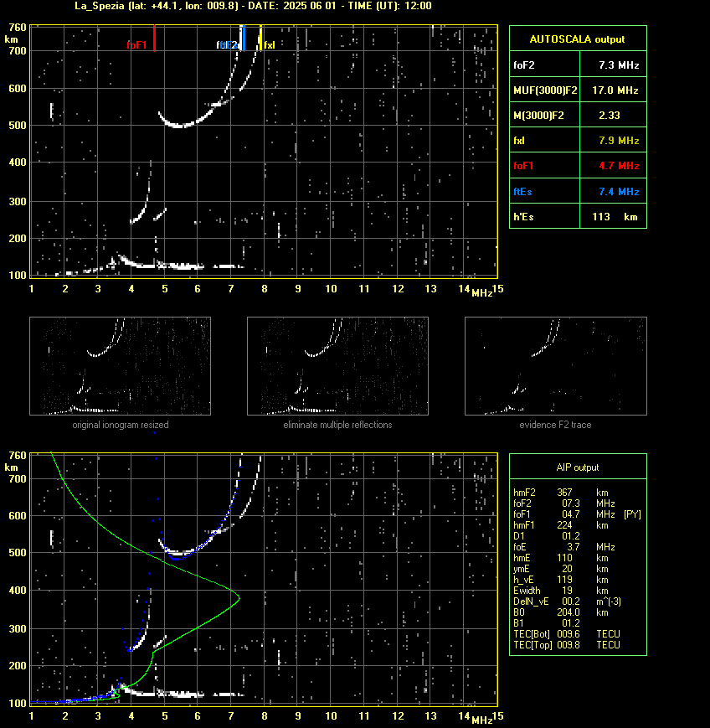Click the red foF1 label in AUTOSCALA table
Screen dimensions: 710x728
pyautogui.click(x=523, y=166)
